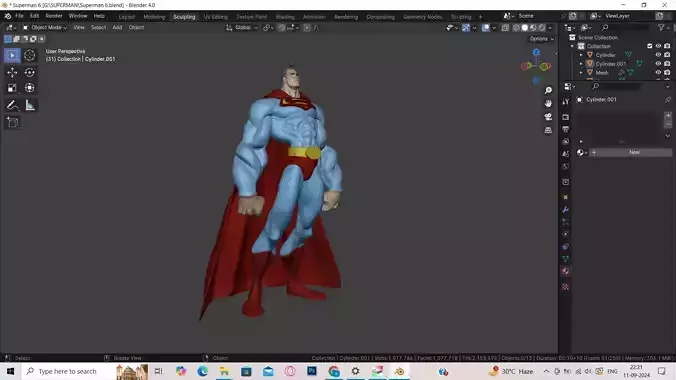676x380 pixels.
Task: Open the Particles properties tab
Action: pyautogui.click(x=566, y=222)
